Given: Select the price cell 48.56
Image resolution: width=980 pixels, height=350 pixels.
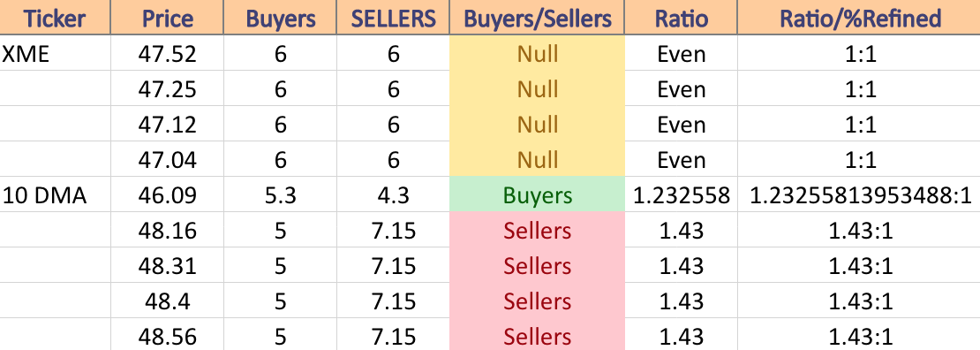Looking at the screenshot, I should tap(167, 335).
